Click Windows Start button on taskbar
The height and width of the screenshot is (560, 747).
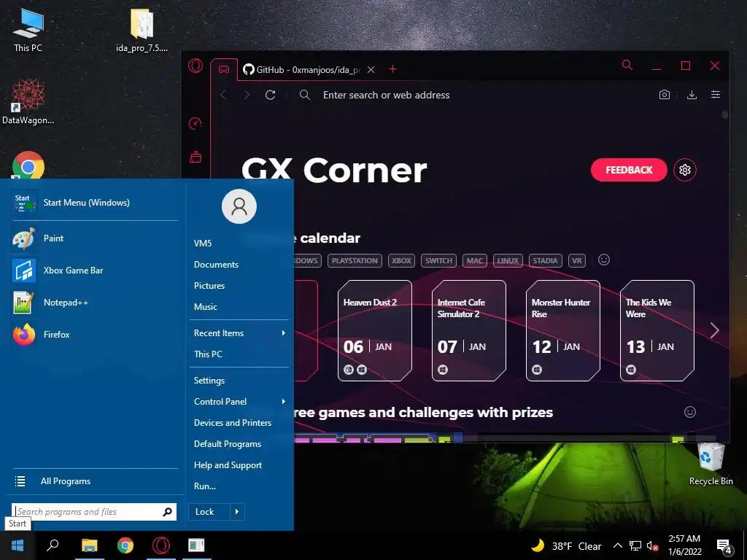pos(18,545)
